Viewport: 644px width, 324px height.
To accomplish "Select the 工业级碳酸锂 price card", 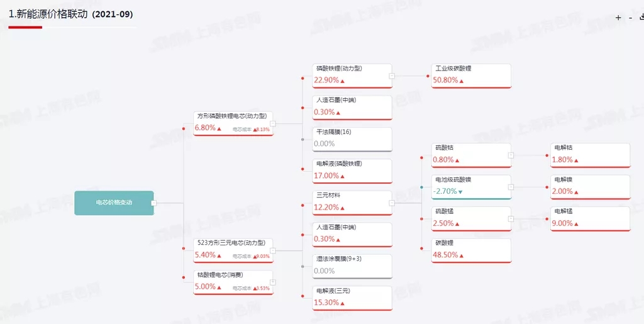I will pyautogui.click(x=470, y=75).
